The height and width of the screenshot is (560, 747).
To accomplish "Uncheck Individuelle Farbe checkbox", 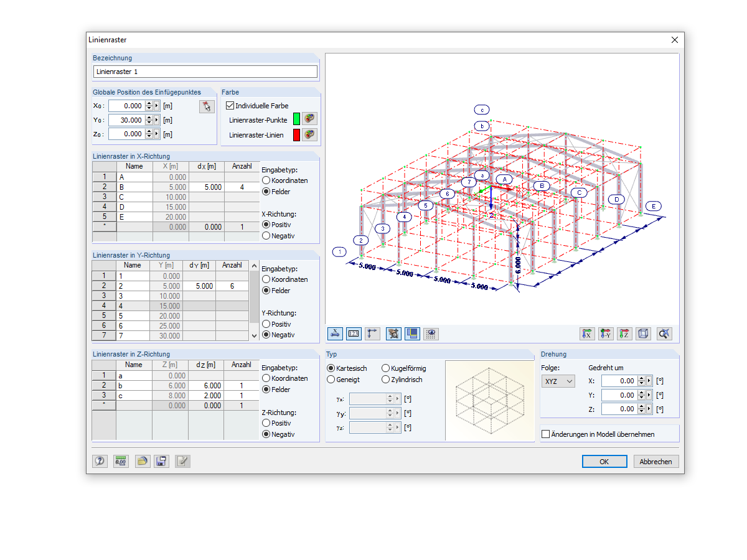I will (x=230, y=106).
